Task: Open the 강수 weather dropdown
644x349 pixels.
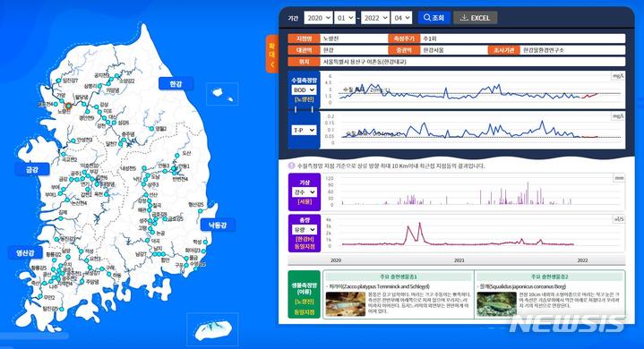Action: tap(304, 192)
